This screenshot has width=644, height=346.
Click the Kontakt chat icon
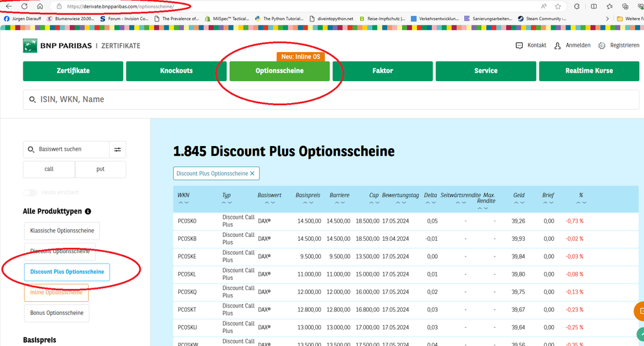(x=519, y=45)
